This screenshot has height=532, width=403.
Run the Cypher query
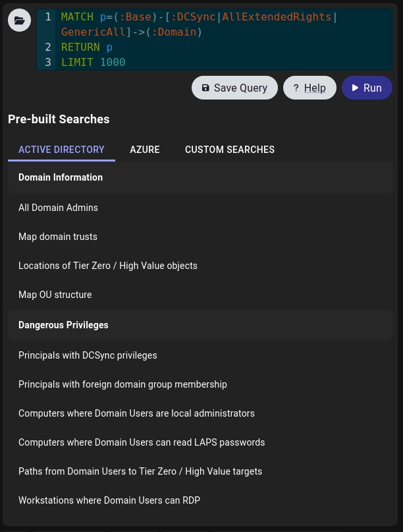point(367,88)
